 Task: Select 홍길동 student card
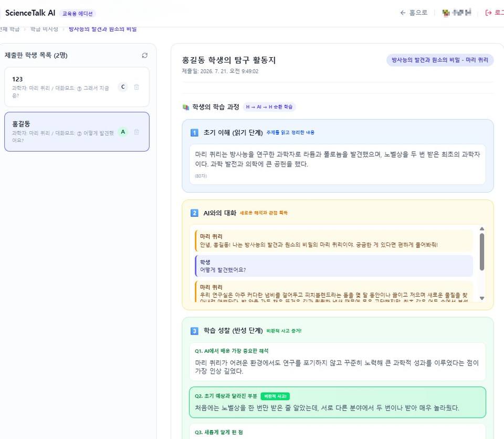[x=77, y=131]
